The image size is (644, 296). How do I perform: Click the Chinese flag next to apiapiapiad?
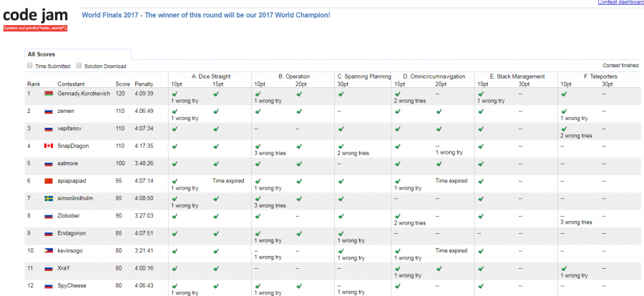click(x=49, y=180)
